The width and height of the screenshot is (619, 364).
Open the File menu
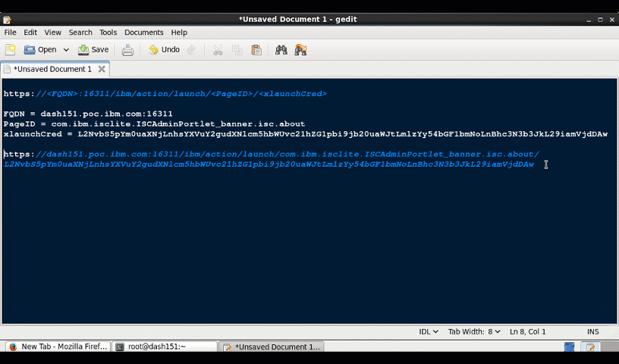point(11,33)
